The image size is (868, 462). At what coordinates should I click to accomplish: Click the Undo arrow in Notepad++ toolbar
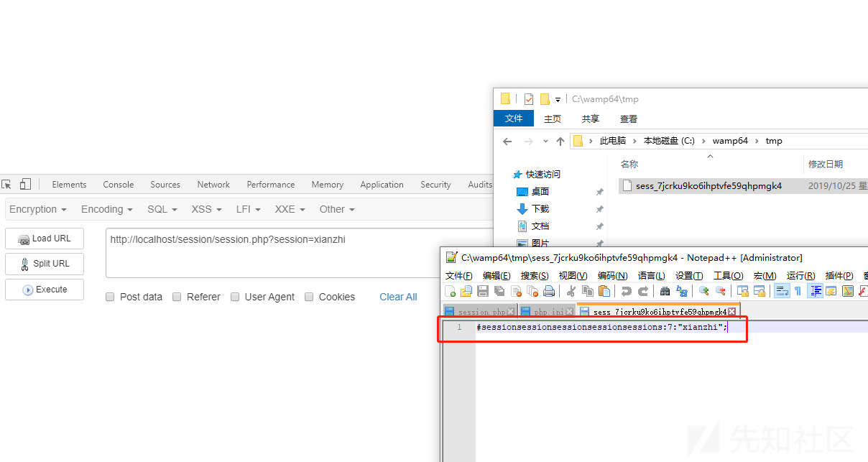(627, 291)
